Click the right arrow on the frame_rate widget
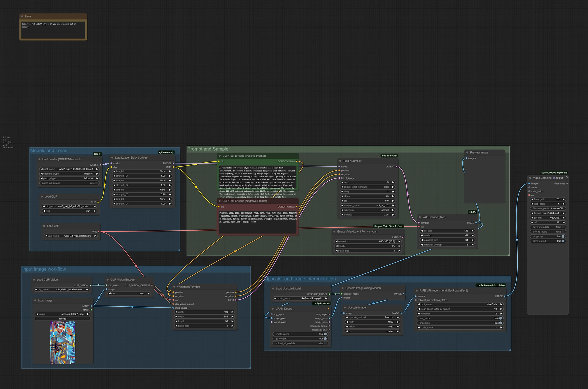Screen dimensions: 588x389 coord(564,199)
